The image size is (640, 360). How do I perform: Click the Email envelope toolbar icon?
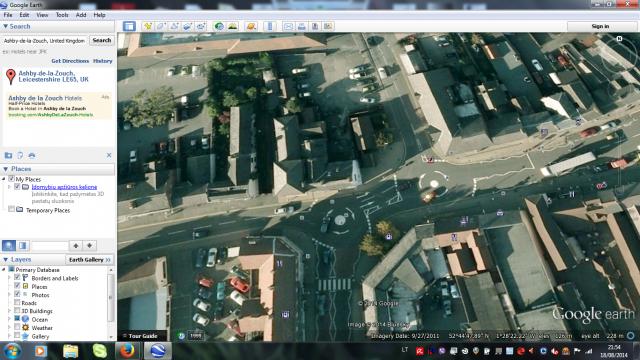288,27
